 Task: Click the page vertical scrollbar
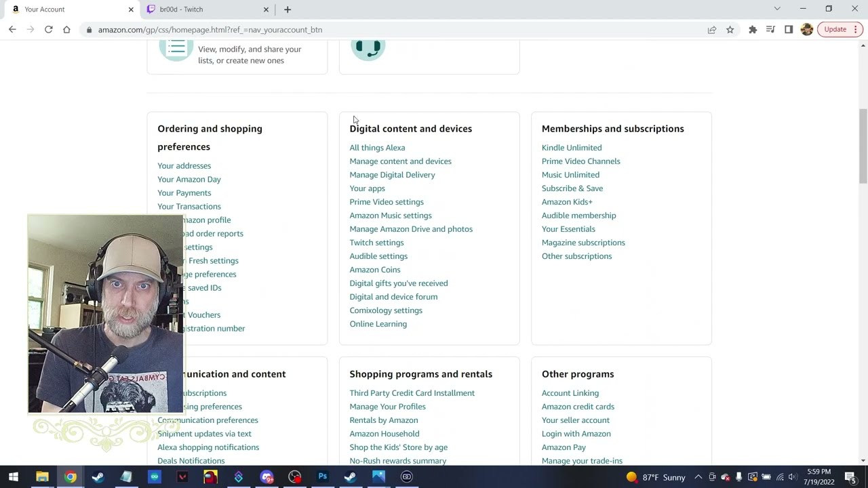point(863,146)
